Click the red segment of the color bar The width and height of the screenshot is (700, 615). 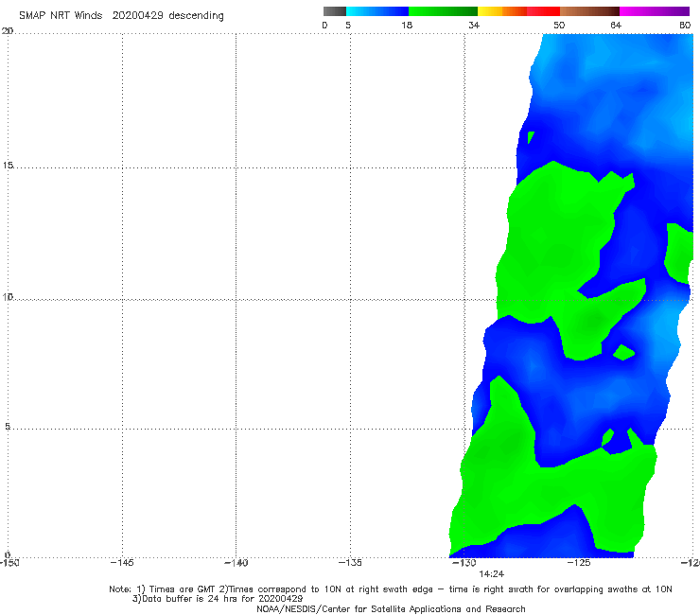pos(543,11)
